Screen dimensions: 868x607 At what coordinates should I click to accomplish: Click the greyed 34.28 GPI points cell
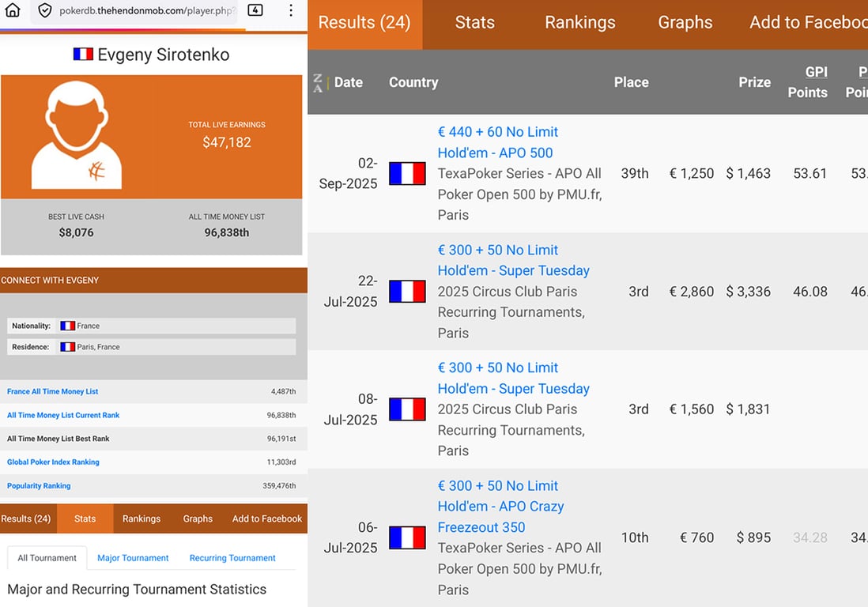click(810, 537)
